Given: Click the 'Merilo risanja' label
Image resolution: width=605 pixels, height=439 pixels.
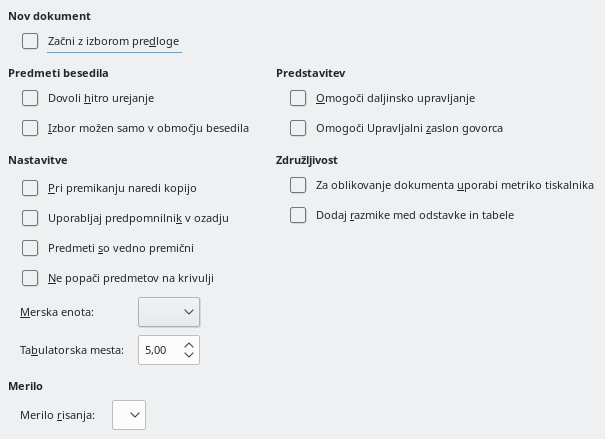Looking at the screenshot, I should click(x=57, y=415).
